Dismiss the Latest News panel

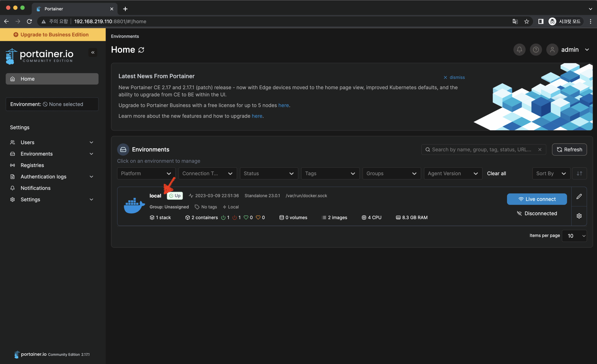click(454, 77)
